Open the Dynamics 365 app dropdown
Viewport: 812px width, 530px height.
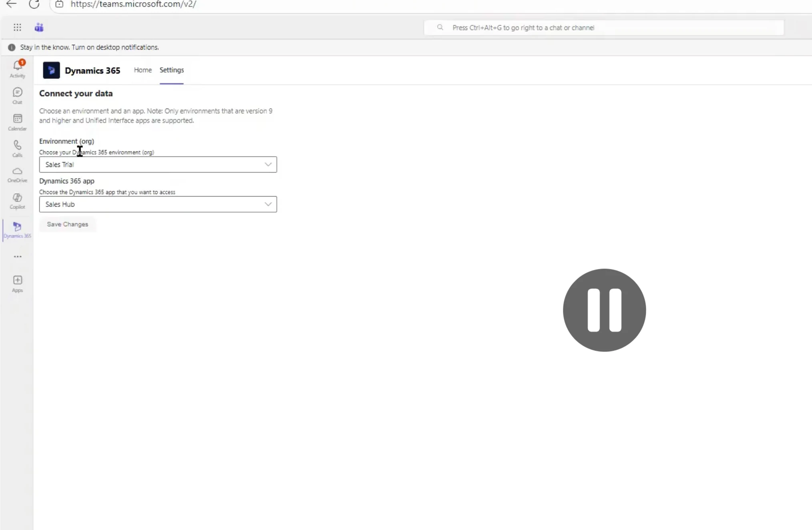pyautogui.click(x=158, y=204)
